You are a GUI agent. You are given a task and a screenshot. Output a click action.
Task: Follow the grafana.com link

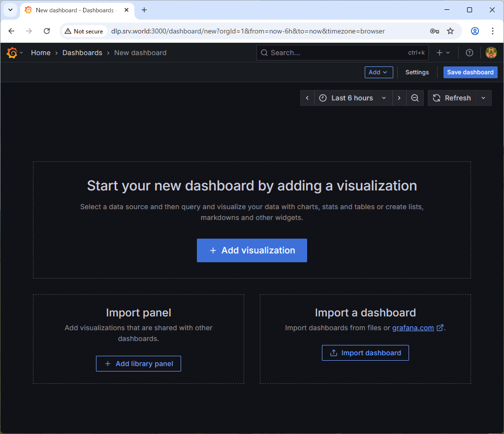click(413, 328)
